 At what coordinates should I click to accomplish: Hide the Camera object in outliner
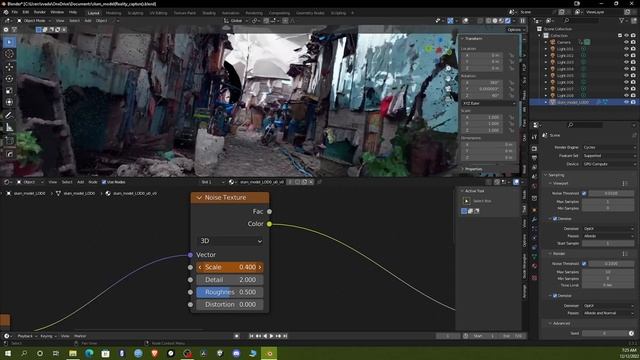pyautogui.click(x=626, y=42)
